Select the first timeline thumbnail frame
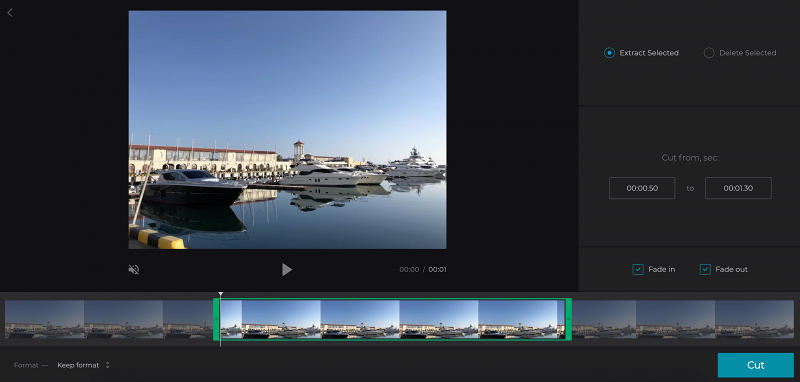800x382 pixels. click(44, 319)
